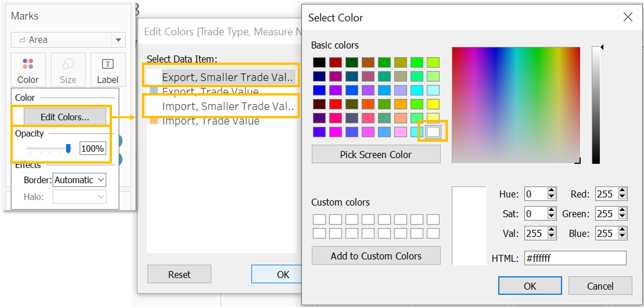Click Add to Custom Colors button
The height and width of the screenshot is (307, 644).
point(376,256)
